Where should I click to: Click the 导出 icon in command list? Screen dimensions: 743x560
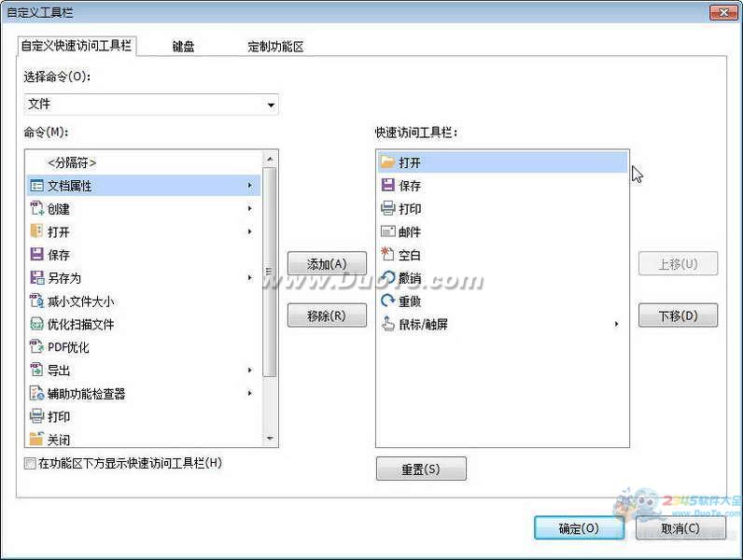[36, 370]
